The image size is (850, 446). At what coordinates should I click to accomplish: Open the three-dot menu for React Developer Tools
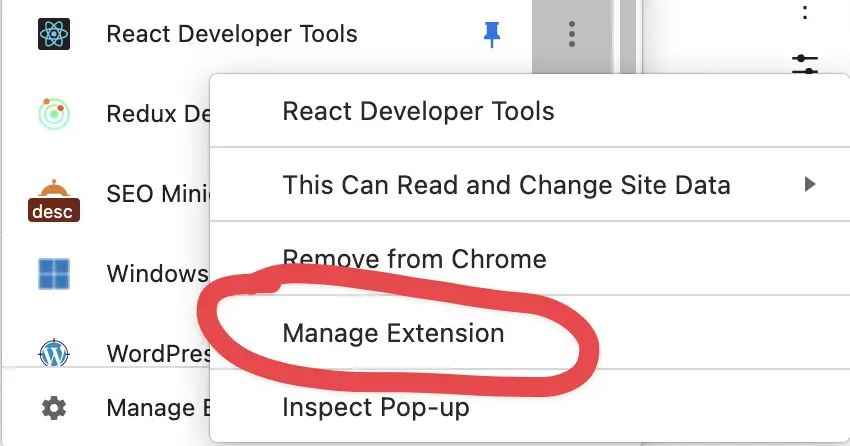pyautogui.click(x=572, y=35)
